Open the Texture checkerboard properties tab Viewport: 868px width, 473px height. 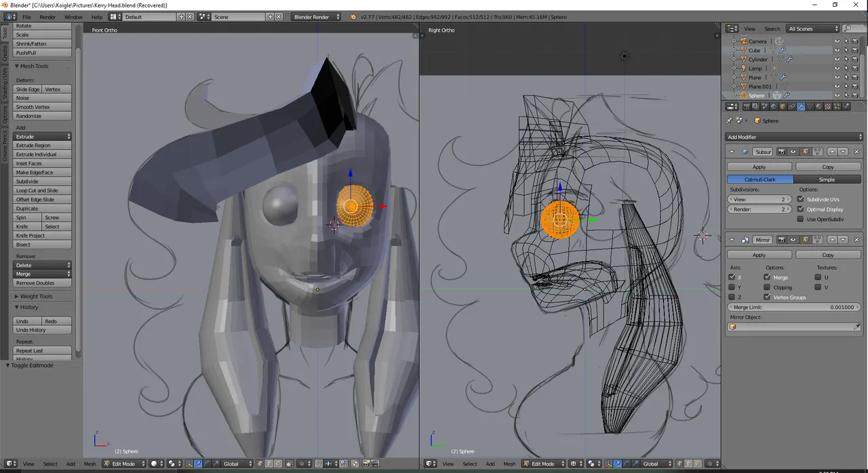pyautogui.click(x=827, y=106)
